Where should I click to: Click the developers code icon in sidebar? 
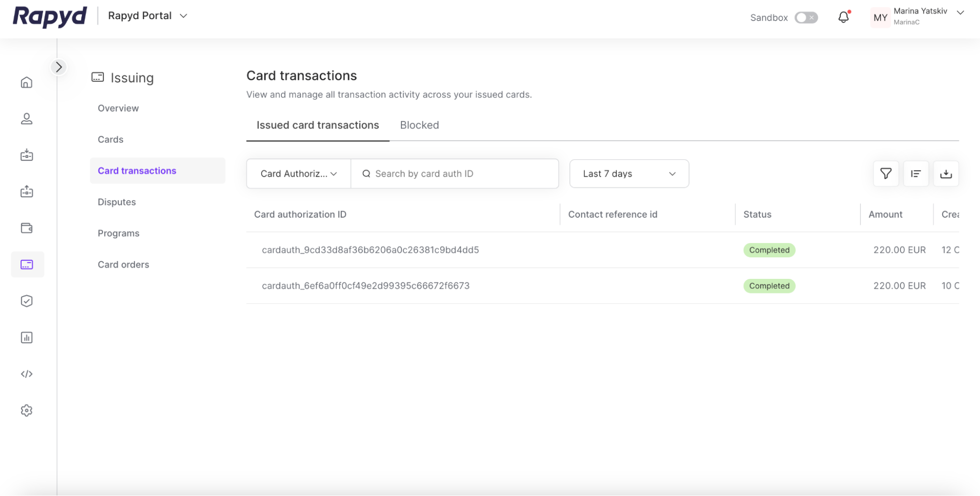pos(26,374)
